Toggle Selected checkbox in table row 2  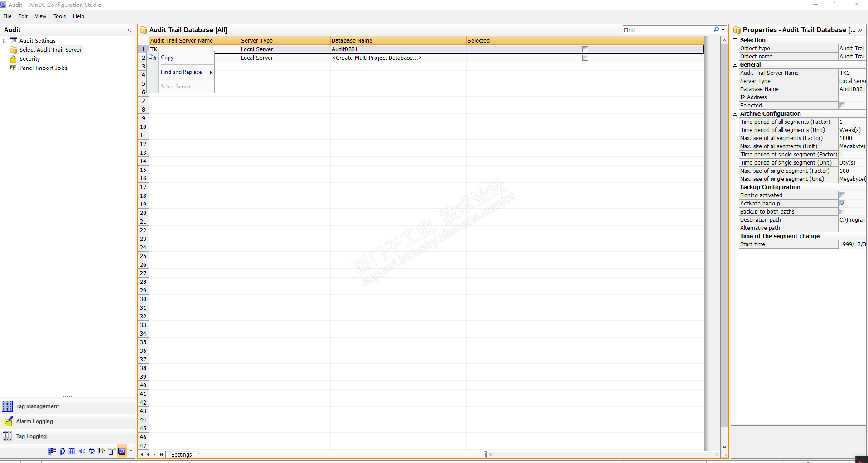click(585, 58)
